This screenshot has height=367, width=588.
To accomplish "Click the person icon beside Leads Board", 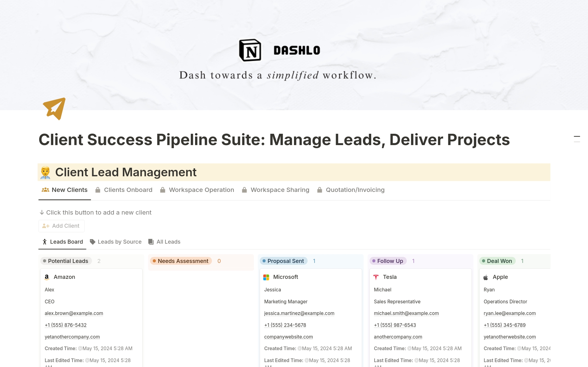I will tap(45, 242).
